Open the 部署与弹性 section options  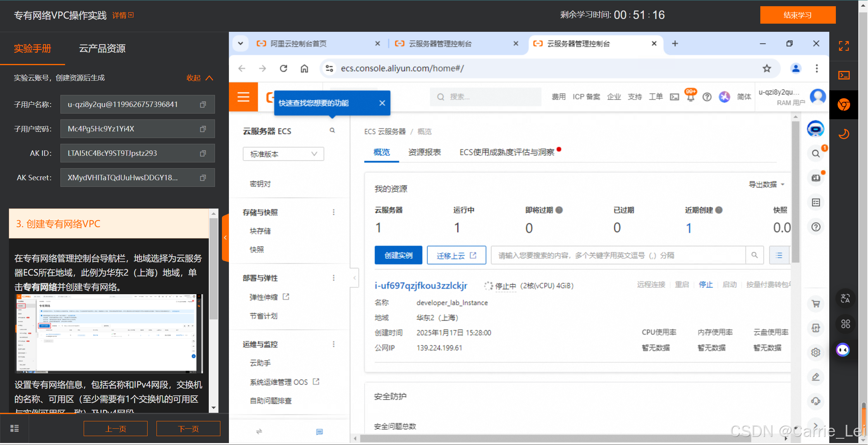tap(333, 278)
